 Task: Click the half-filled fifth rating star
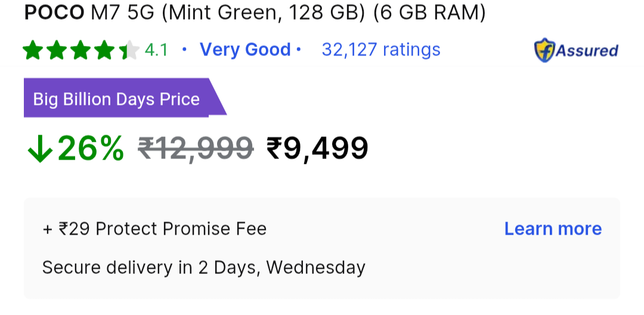(128, 51)
